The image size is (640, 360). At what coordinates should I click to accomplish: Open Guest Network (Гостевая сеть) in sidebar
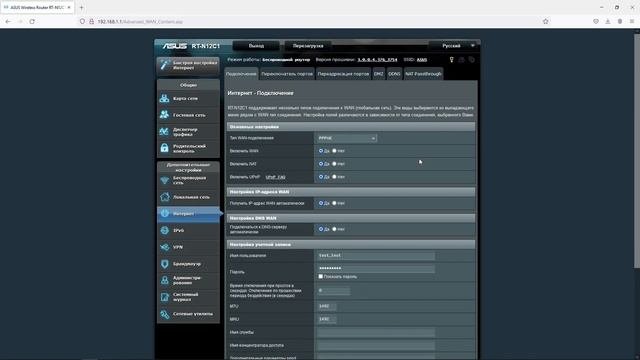188,115
